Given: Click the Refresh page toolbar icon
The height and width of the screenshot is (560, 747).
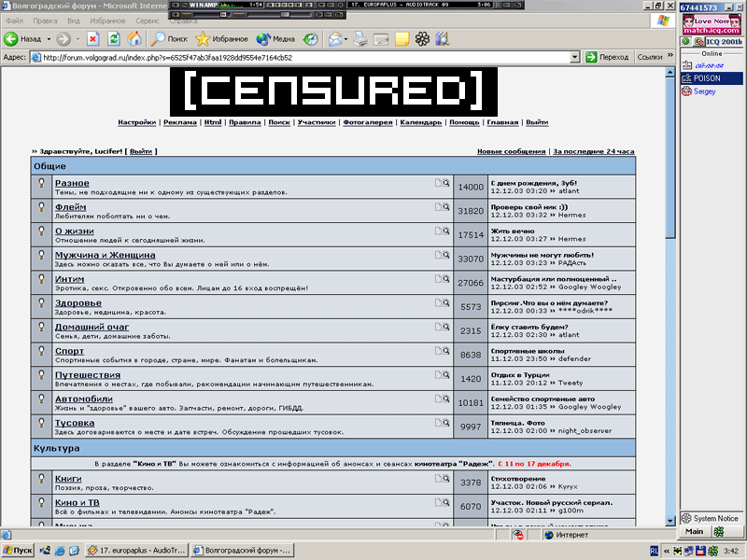Looking at the screenshot, I should pos(113,39).
